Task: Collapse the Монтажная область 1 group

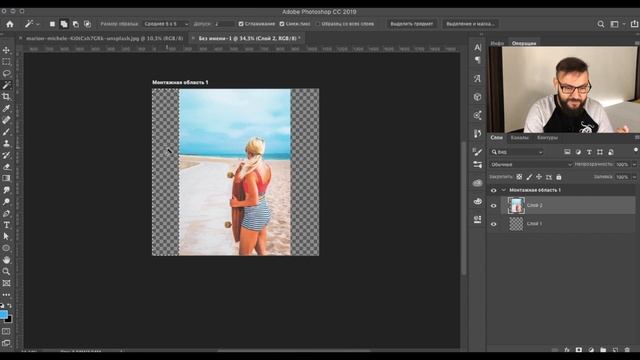Action: [x=503, y=190]
